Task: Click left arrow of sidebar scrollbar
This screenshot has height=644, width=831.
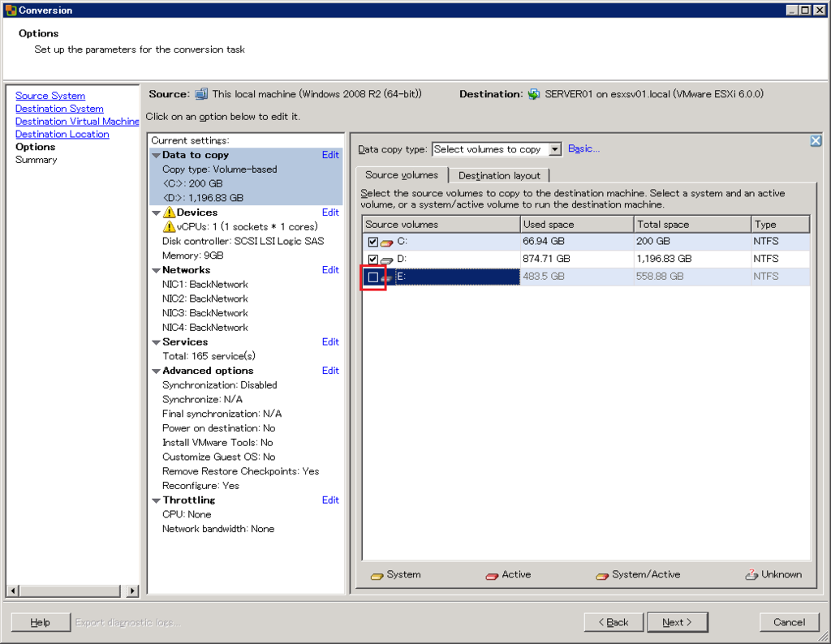Action: [13, 590]
